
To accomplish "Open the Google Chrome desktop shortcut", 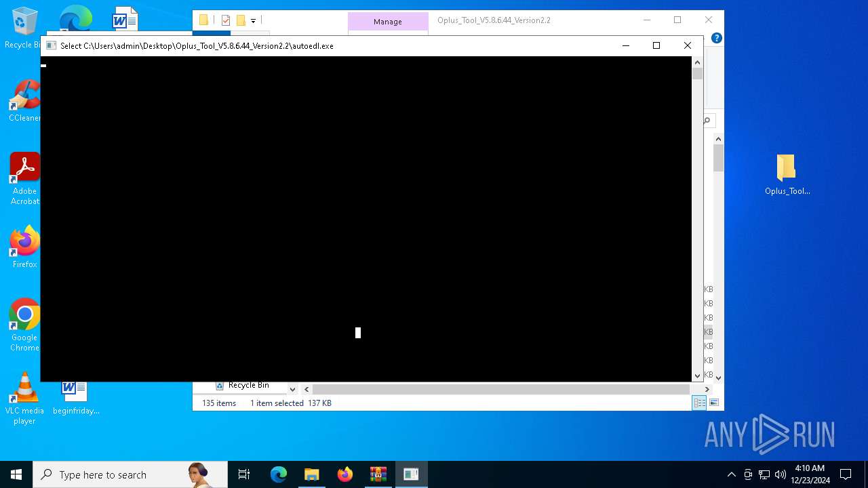I will [x=24, y=325].
